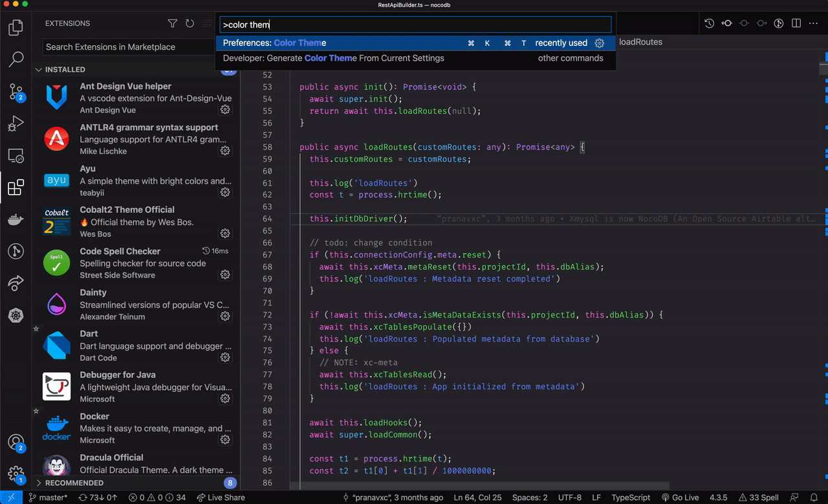This screenshot has width=828, height=504.
Task: Click the feedback icon in status bar
Action: pos(794,498)
